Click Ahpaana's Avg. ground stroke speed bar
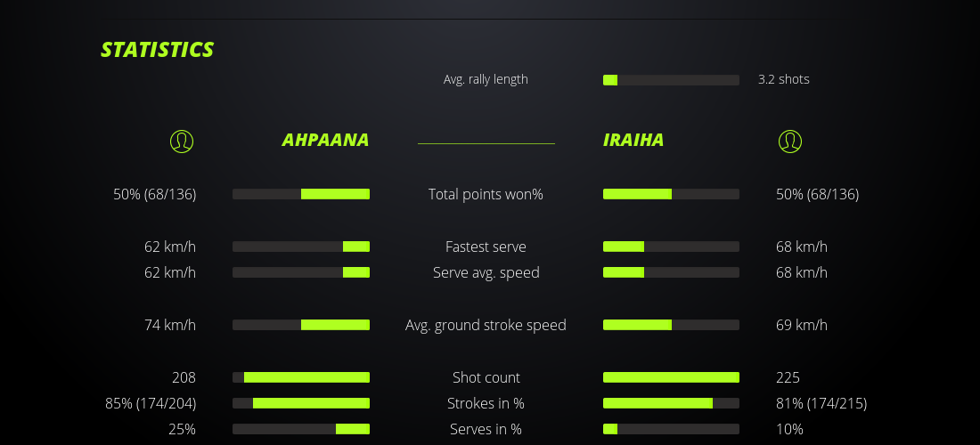The height and width of the screenshot is (445, 980). pyautogui.click(x=301, y=325)
